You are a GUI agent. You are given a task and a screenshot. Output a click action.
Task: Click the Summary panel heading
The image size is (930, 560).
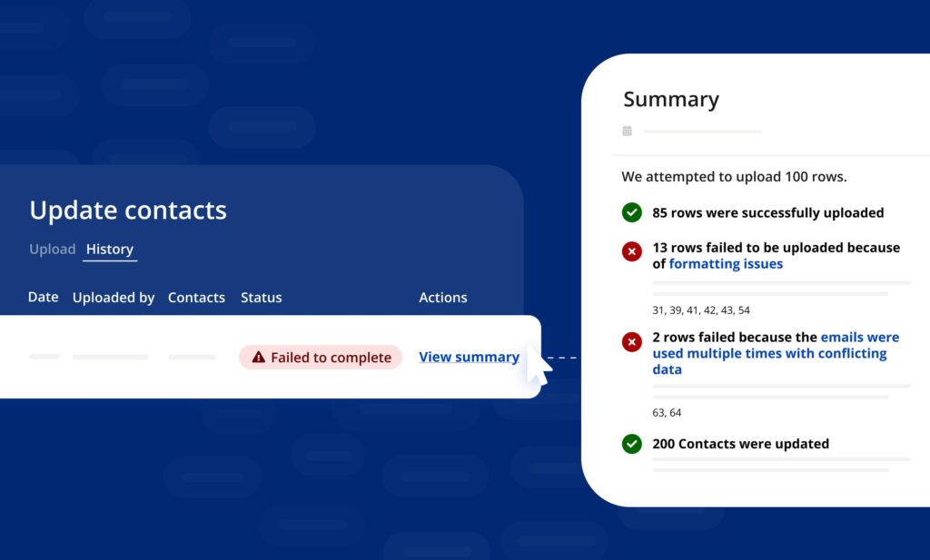(x=671, y=99)
